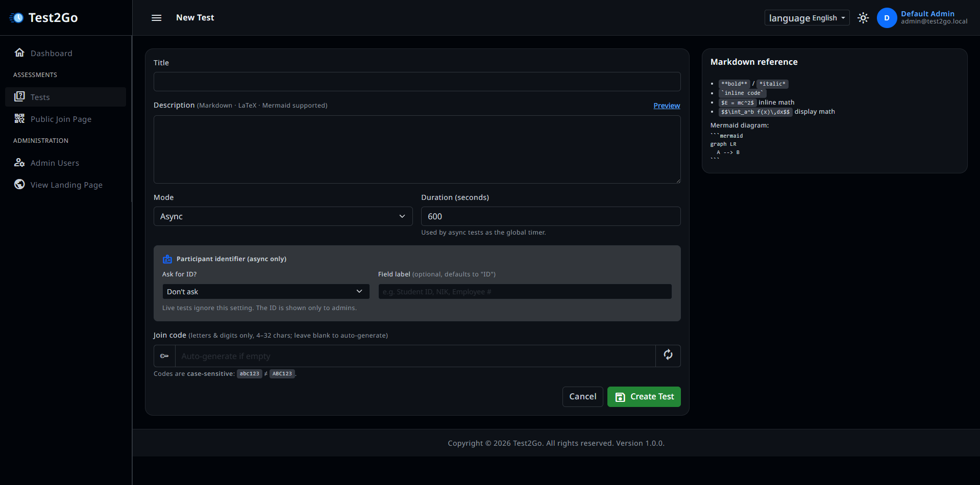980x485 pixels.
Task: Click the *italic* markdown sample
Action: tap(772, 84)
